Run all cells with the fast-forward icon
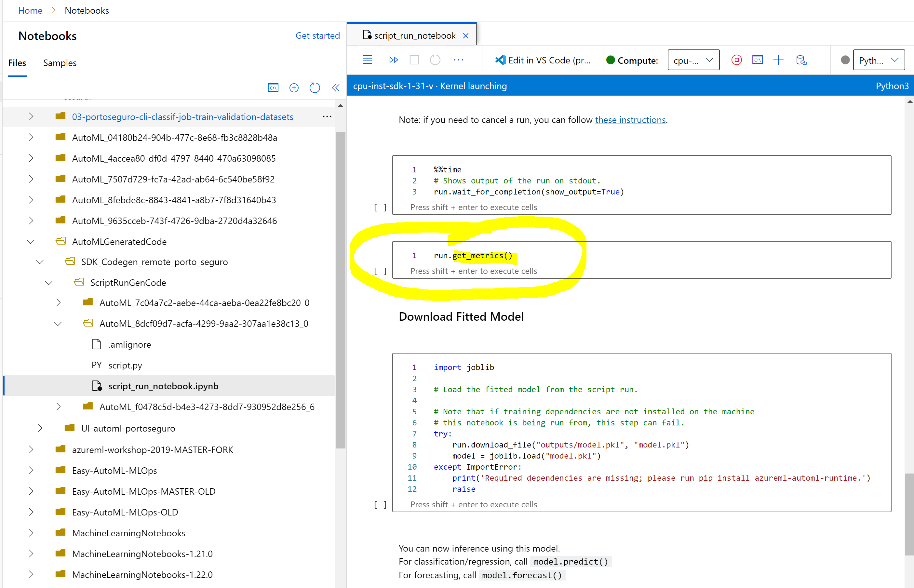914x588 pixels. tap(393, 60)
